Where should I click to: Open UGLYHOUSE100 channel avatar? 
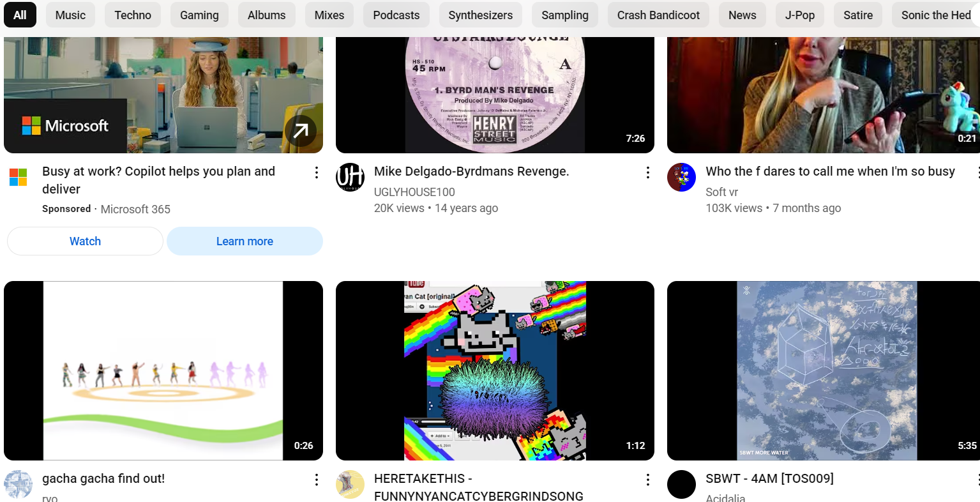click(350, 177)
